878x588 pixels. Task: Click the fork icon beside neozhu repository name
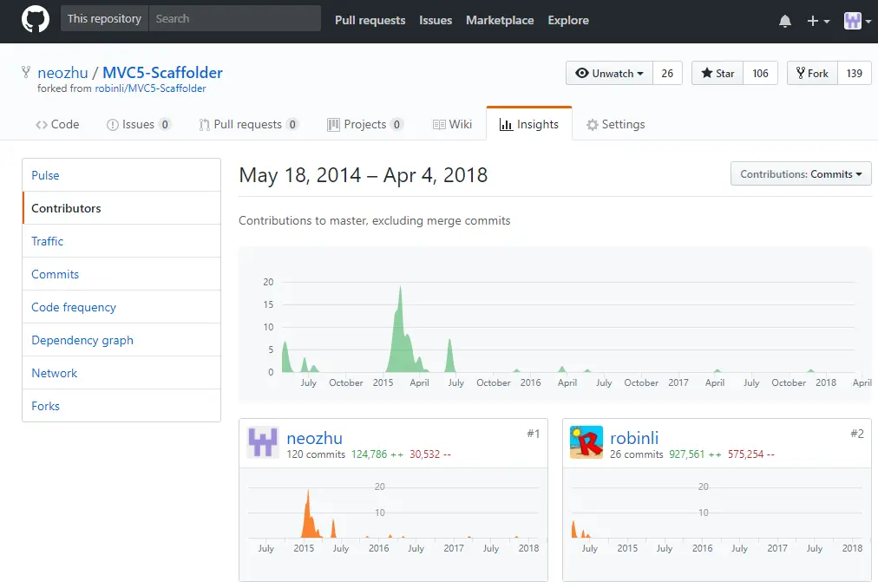[26, 72]
